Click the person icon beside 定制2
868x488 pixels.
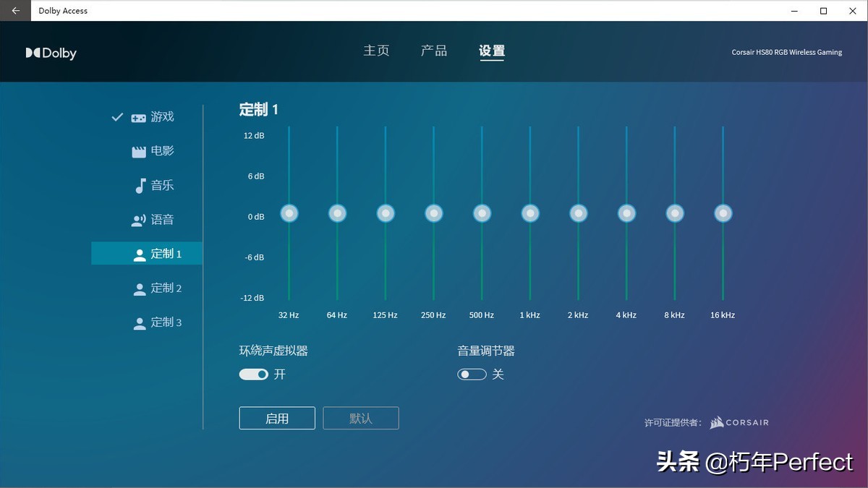(138, 288)
